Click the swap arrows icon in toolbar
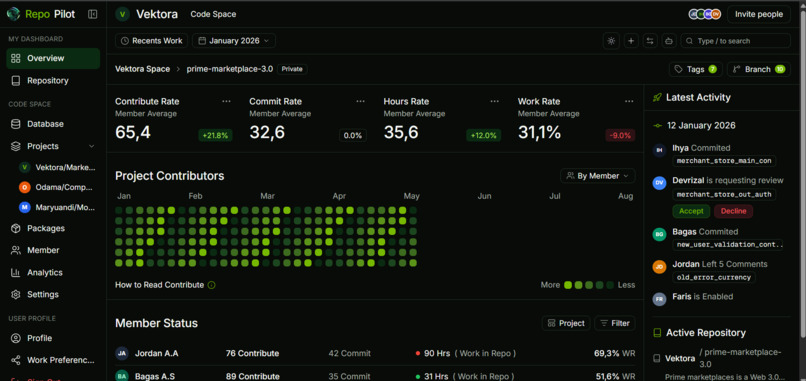Screen dimensions: 806x381 (650, 41)
